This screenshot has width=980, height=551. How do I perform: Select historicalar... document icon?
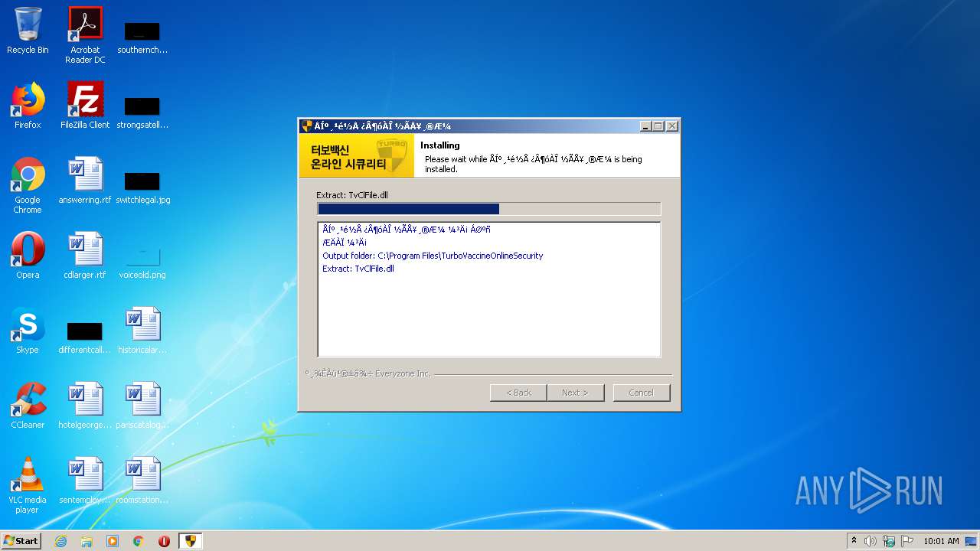click(142, 331)
